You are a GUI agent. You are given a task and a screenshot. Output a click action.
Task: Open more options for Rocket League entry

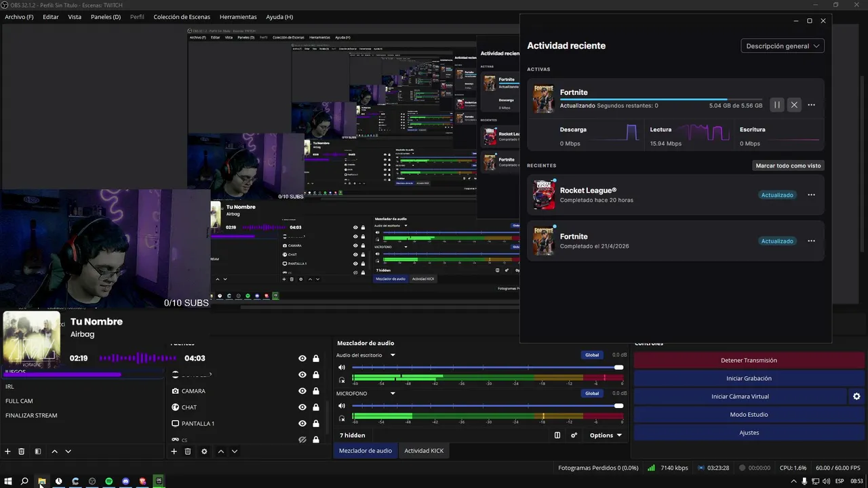tap(811, 195)
